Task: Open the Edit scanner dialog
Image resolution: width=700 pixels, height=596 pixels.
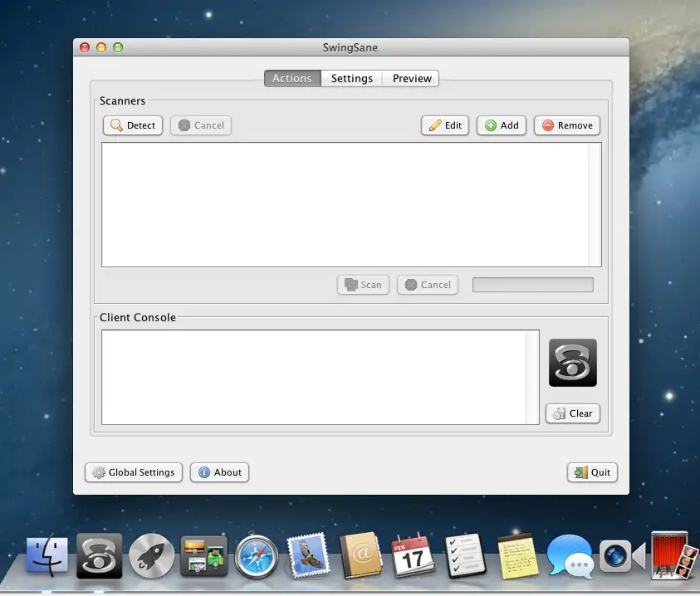Action: [x=445, y=125]
